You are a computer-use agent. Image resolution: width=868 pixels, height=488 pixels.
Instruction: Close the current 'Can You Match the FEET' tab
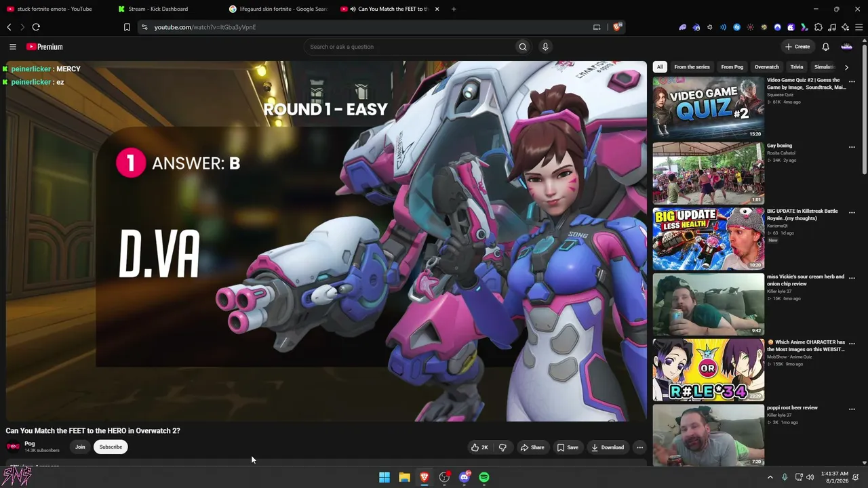(x=437, y=9)
